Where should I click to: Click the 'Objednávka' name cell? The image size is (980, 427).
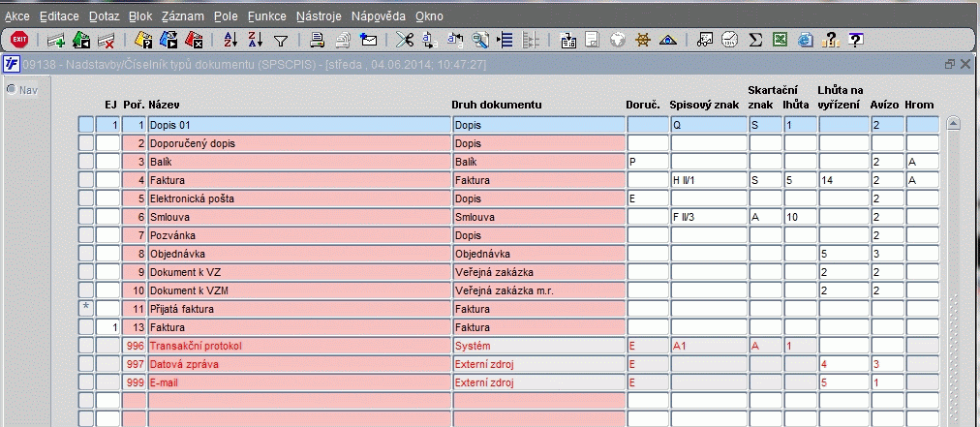[299, 254]
